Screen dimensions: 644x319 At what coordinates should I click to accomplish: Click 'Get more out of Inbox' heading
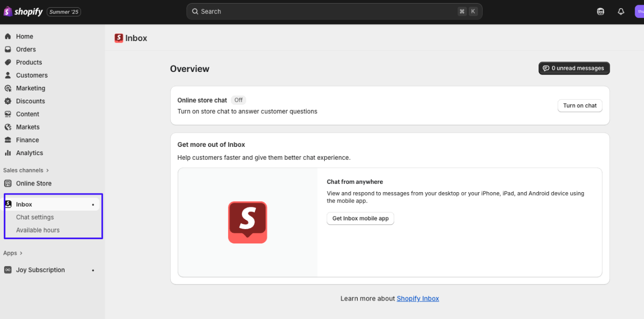pyautogui.click(x=211, y=145)
